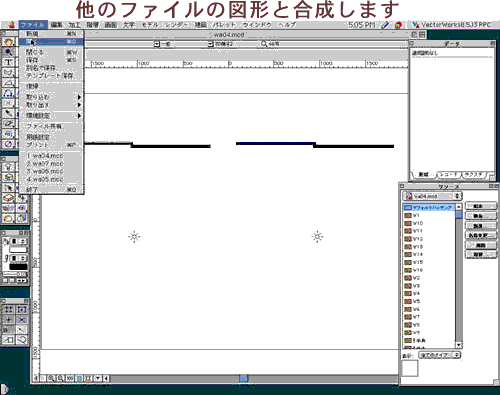Open the display type dropdown below the resource list
Viewport: 500px width, 395px height.
[439, 355]
